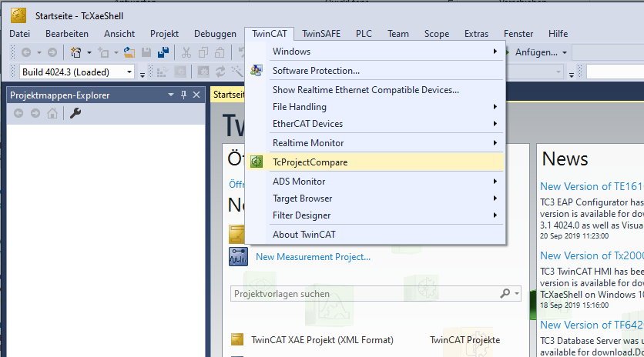
Task: Open the Scope menu
Action: pyautogui.click(x=437, y=34)
